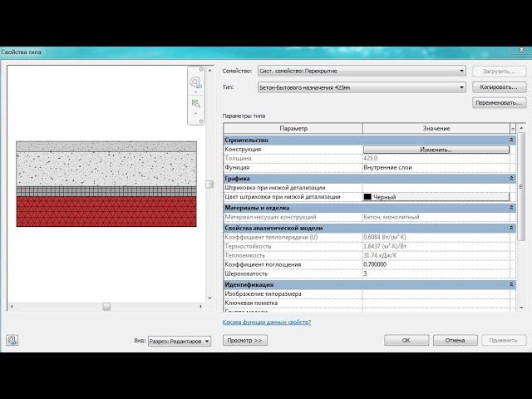Click the Изображение типоразмера value cell
This screenshot has height=399, width=532.
[x=436, y=293]
